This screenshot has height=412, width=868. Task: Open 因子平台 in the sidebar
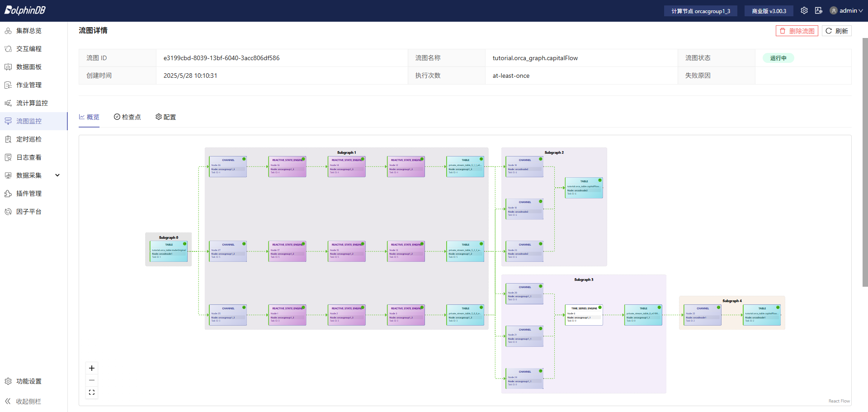click(29, 212)
